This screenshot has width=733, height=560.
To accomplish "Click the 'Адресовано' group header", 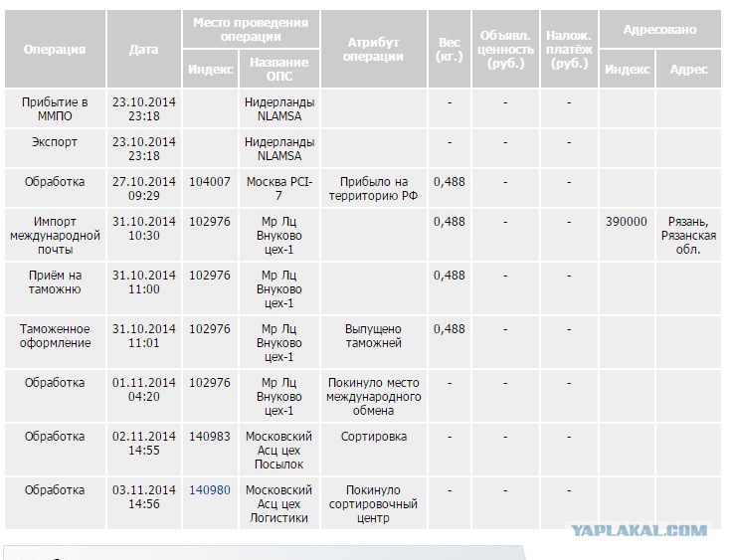I will click(660, 30).
